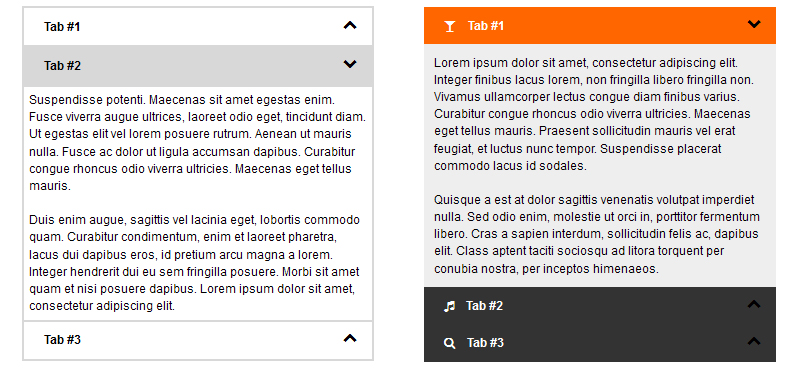
Task: Click the magnifier search icon beside Tab #3
Action: [x=449, y=343]
